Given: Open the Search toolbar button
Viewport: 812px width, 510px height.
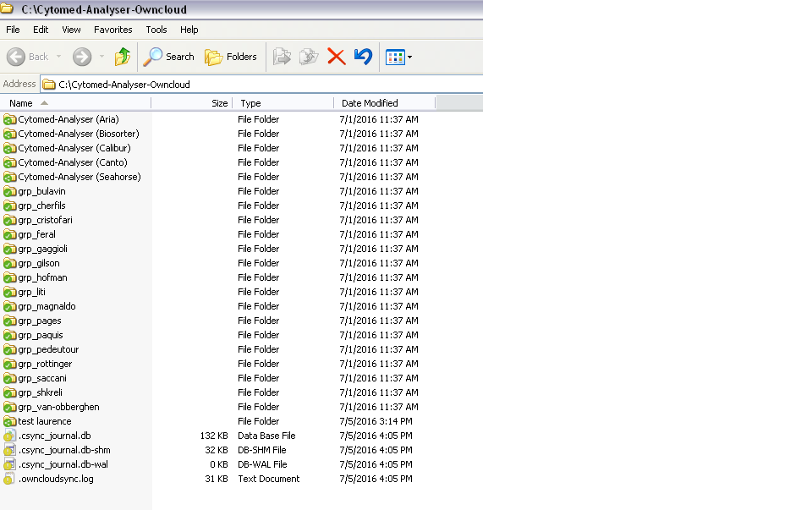Looking at the screenshot, I should pyautogui.click(x=169, y=57).
